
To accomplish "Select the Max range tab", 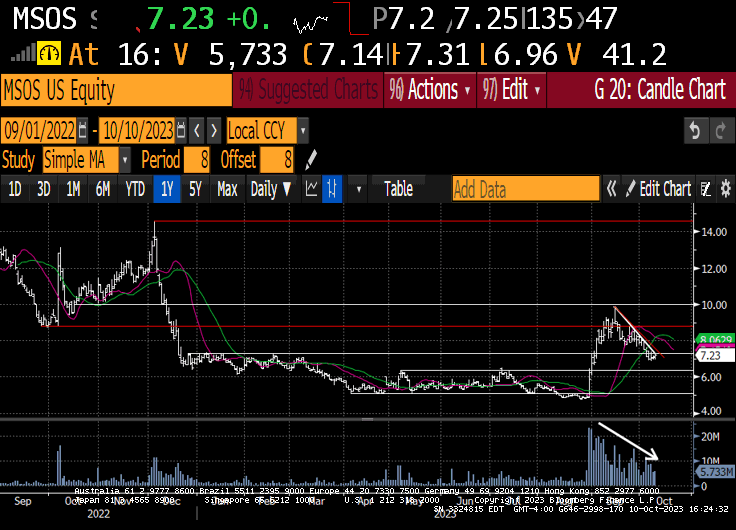I will pyautogui.click(x=227, y=189).
